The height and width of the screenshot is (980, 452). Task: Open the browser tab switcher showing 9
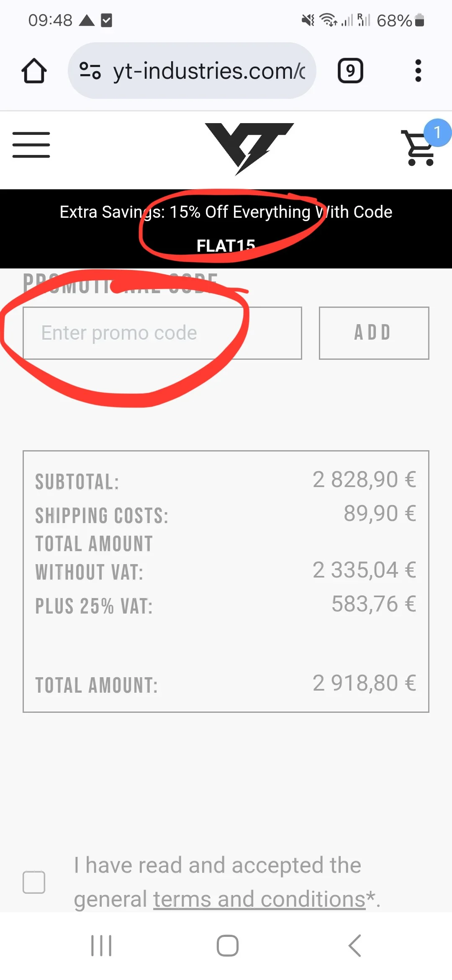[350, 71]
